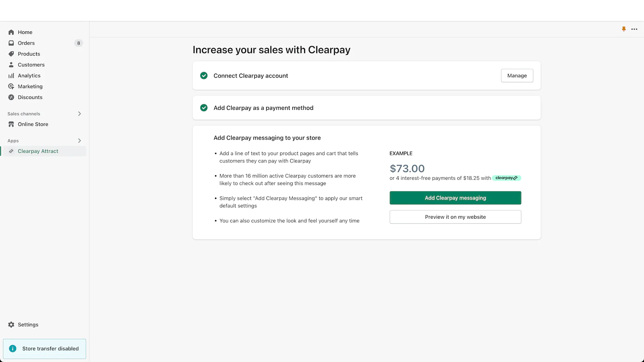Click the Add Clearpay payment method checkmark

coord(204,108)
